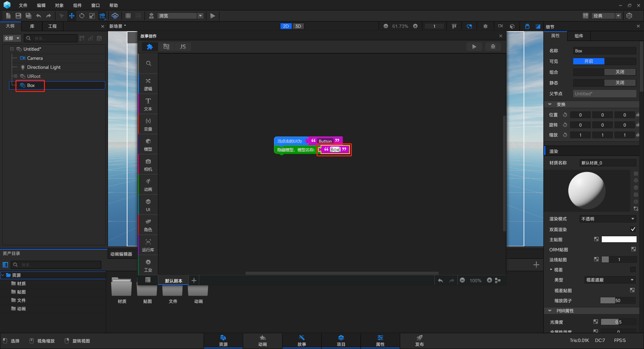Select the scale tool in toolbar
644x349 pixels.
[92, 16]
